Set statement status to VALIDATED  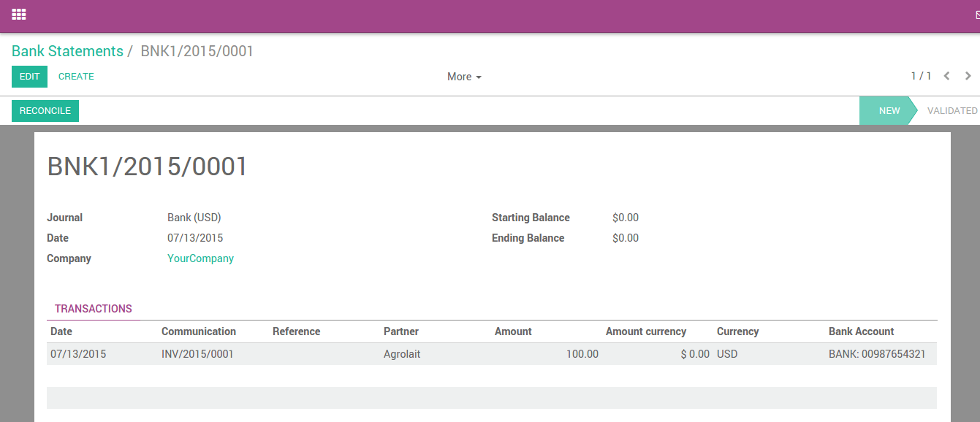click(952, 110)
